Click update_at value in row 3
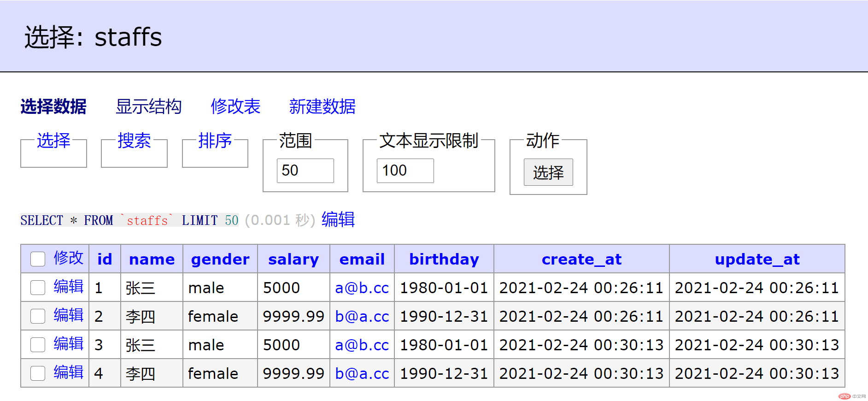Image resolution: width=868 pixels, height=401 pixels. coord(757,345)
